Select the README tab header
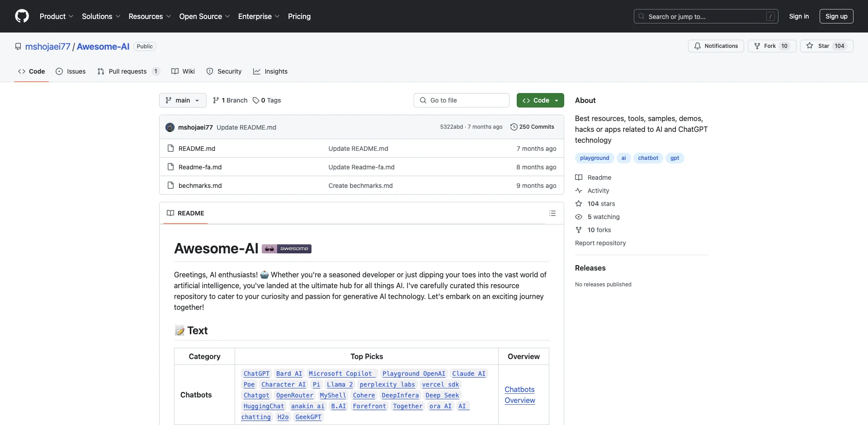Screen dimensions: 868x425 point(185,213)
